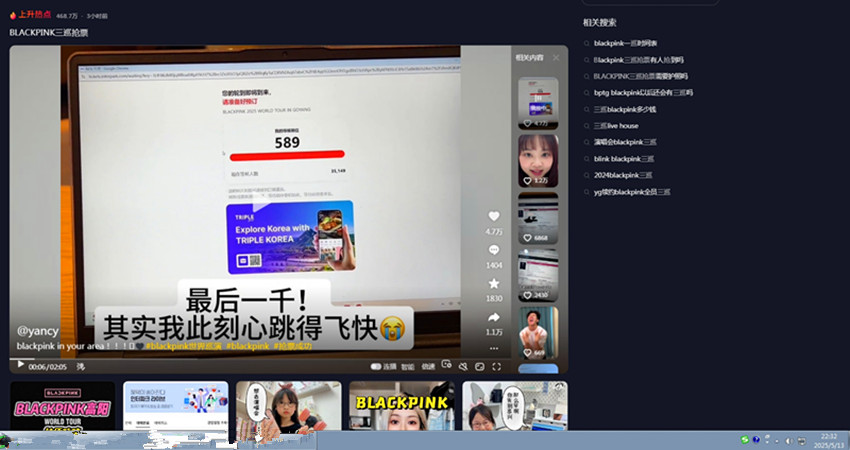850x450 pixels.
Task: Open related video thumbnail with 4.7万 likes
Action: point(538,103)
